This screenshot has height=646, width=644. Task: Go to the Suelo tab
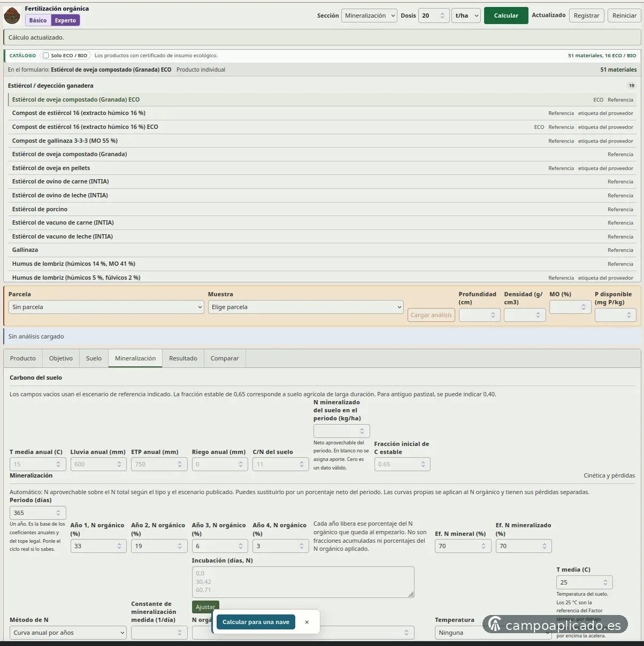(x=94, y=358)
